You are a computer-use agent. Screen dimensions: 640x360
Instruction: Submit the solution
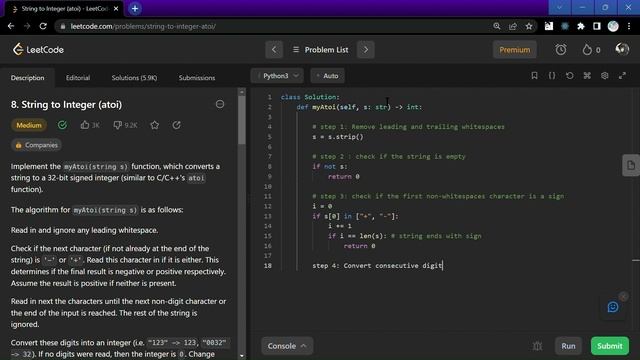pyautogui.click(x=610, y=346)
